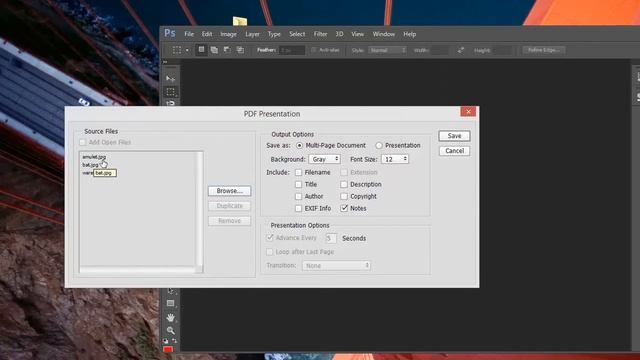This screenshot has width=640, height=360.
Task: Click the Loop after Last Page checkbox
Action: [269, 252]
